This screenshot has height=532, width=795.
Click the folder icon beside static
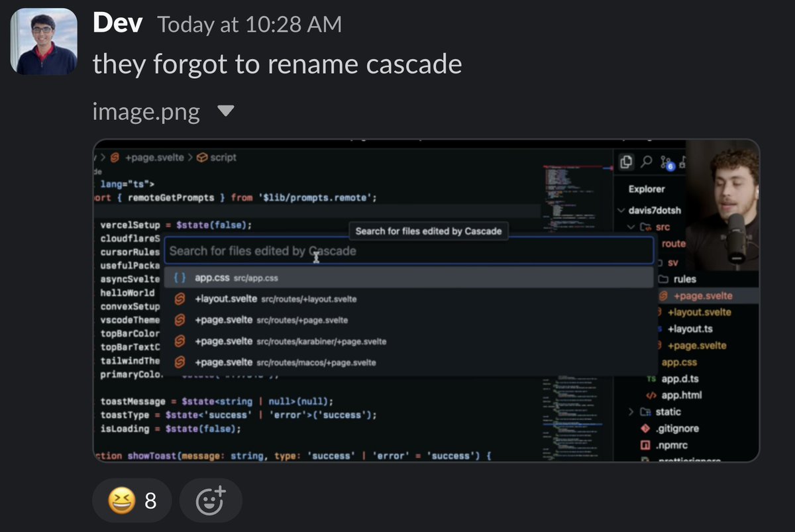click(645, 412)
